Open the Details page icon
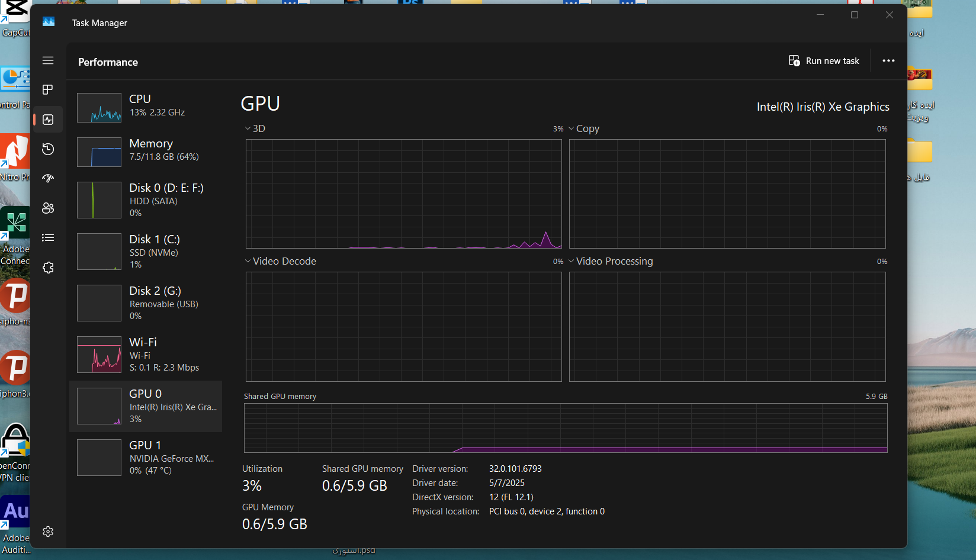The height and width of the screenshot is (560, 976). tap(48, 237)
